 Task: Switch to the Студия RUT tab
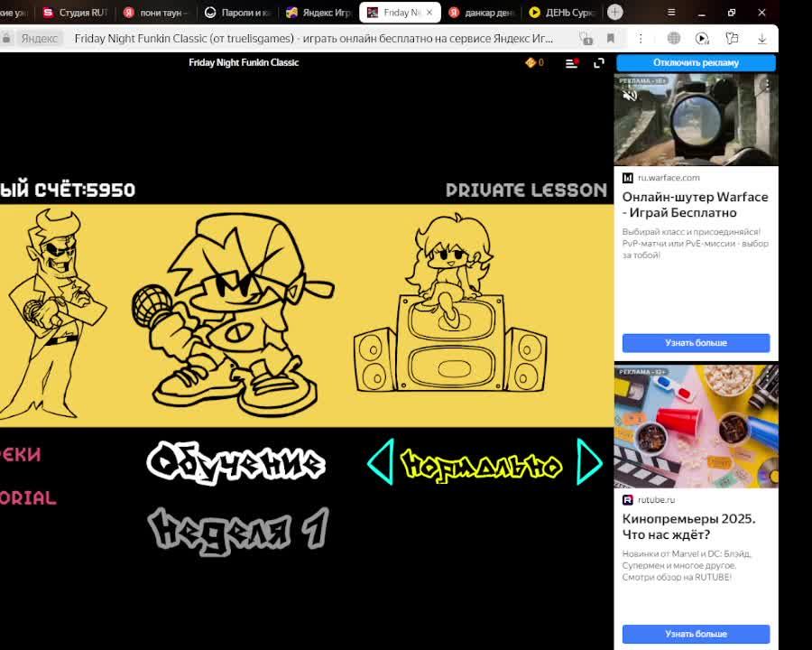coord(76,13)
